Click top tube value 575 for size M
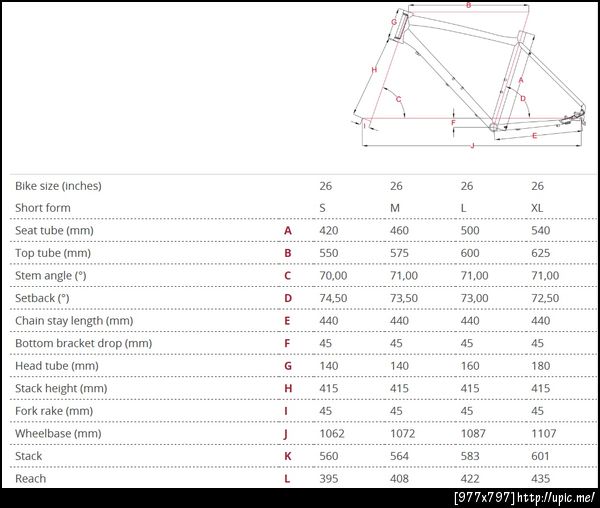The image size is (600, 508). coord(399,253)
